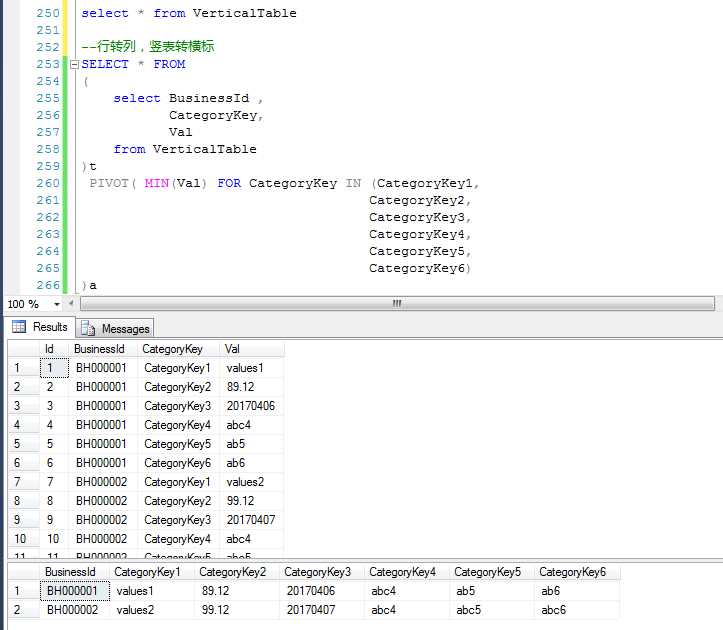Open the Results tab
The width and height of the screenshot is (723, 630).
[x=40, y=327]
